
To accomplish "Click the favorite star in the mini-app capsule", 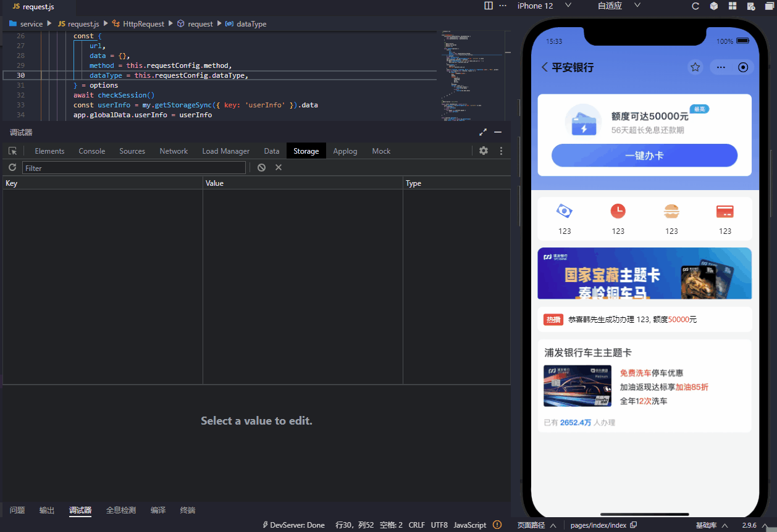I will (695, 67).
